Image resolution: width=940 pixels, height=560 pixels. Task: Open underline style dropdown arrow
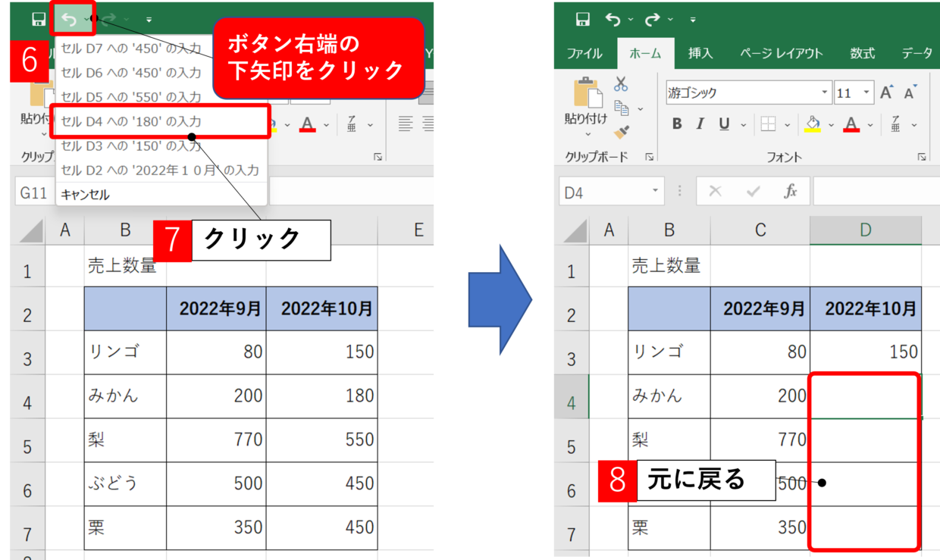pos(743,125)
